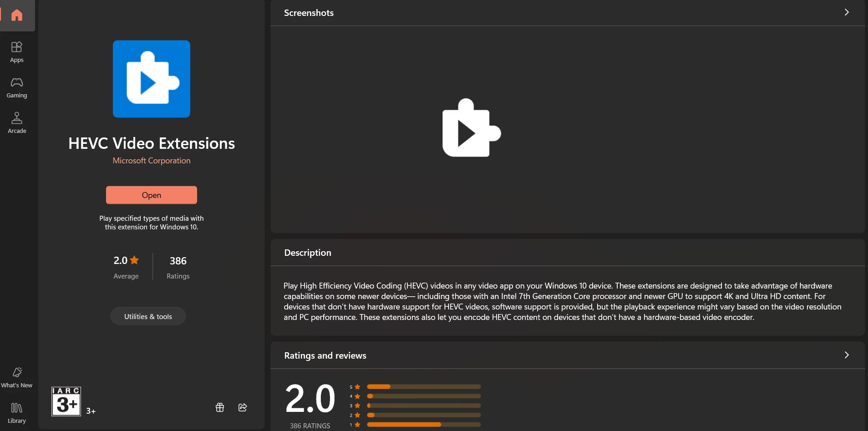Click the 3+ age label text
Screen dimensions: 868x431
[x=91, y=411]
